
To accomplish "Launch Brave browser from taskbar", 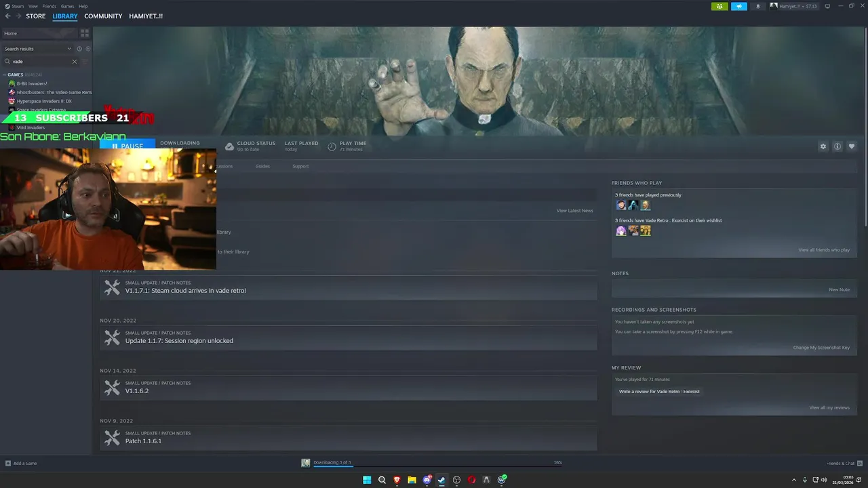I will [x=397, y=480].
